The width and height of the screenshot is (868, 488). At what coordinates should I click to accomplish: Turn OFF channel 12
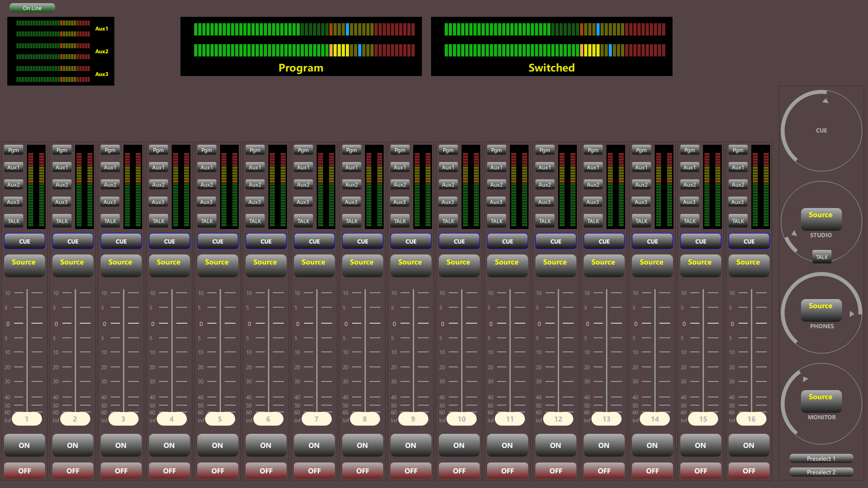click(x=555, y=471)
